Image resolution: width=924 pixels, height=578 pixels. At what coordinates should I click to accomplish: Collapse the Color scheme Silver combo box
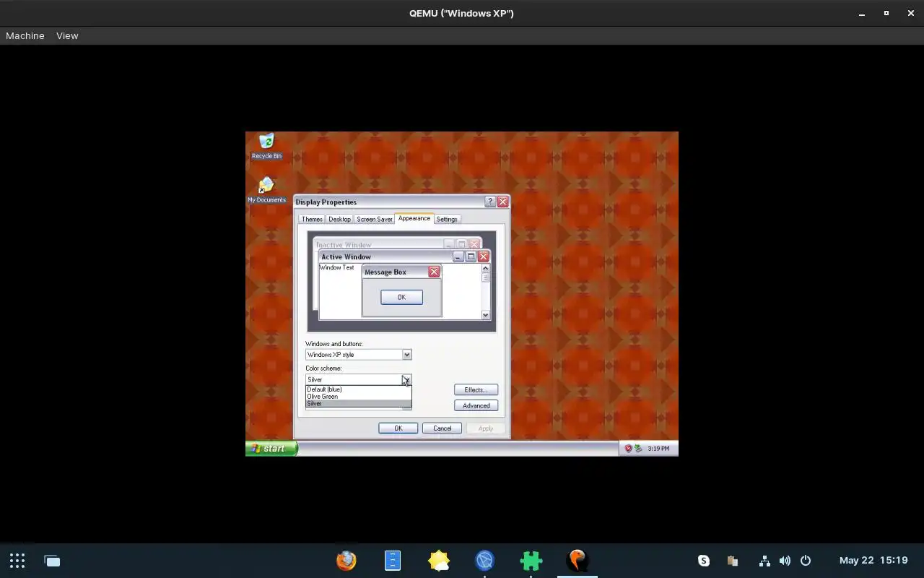(x=406, y=379)
